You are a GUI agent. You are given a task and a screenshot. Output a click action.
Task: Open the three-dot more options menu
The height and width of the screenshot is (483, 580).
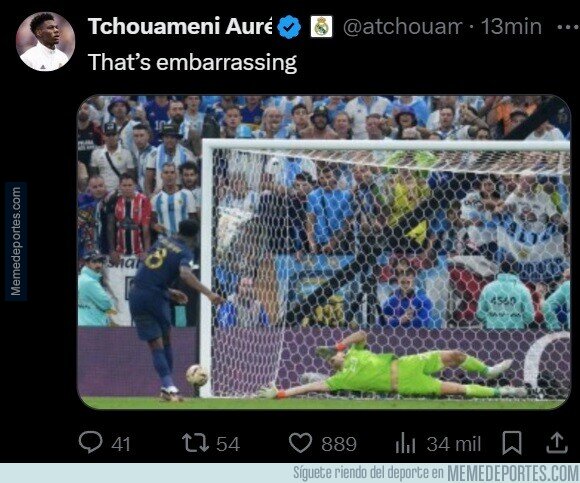pos(568,27)
